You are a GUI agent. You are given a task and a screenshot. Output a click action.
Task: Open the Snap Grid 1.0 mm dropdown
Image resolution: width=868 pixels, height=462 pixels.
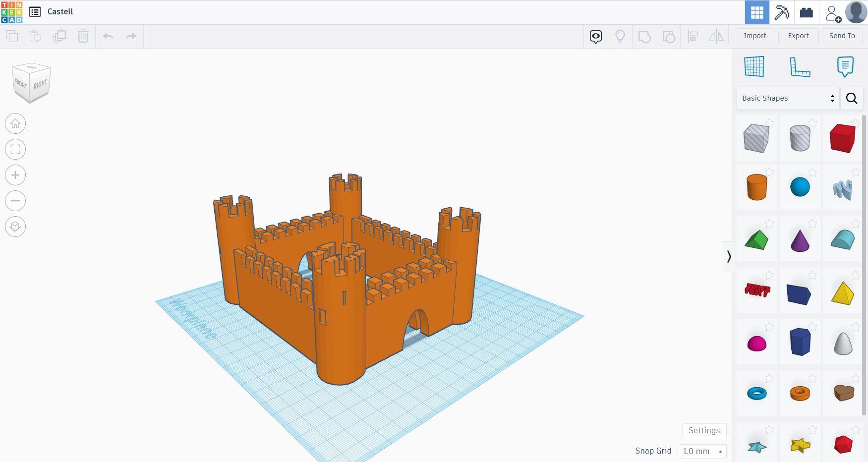tap(702, 451)
